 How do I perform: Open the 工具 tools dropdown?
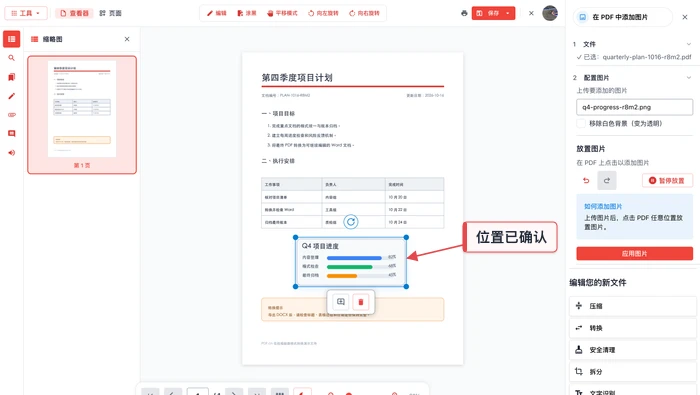click(25, 13)
